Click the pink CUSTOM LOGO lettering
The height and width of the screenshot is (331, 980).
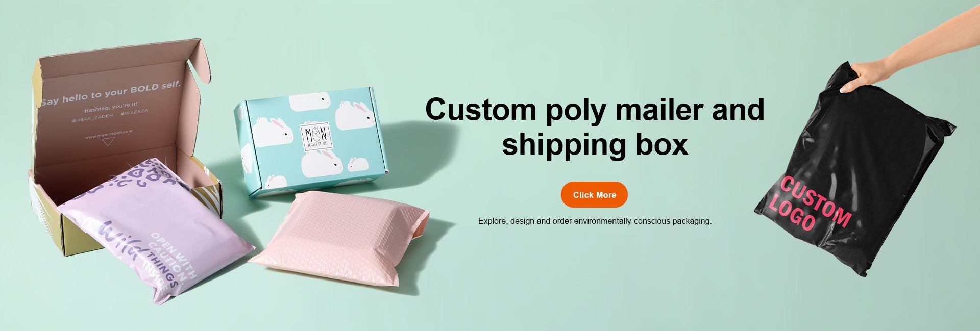click(x=810, y=203)
